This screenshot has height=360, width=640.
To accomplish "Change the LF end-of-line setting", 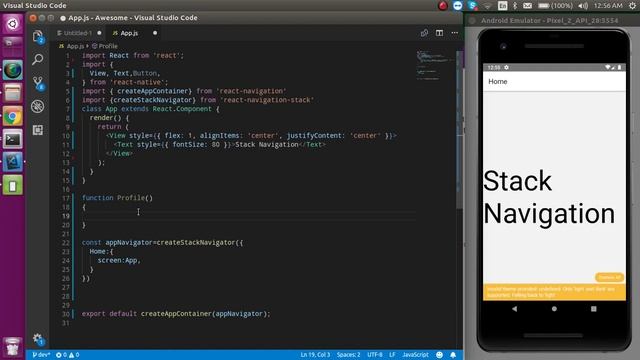I will (392, 355).
